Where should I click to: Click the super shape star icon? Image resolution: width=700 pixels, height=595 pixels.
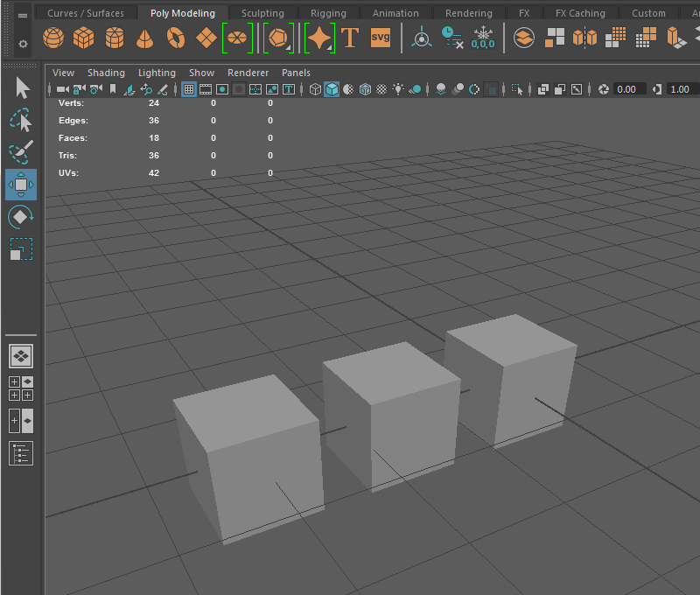pos(319,38)
